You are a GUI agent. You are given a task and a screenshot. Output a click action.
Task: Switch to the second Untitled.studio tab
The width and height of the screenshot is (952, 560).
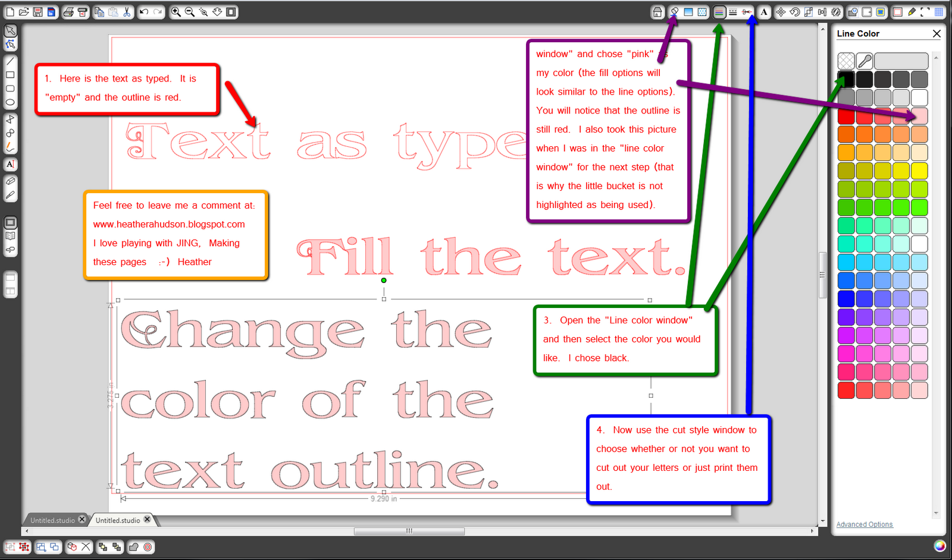pos(118,520)
